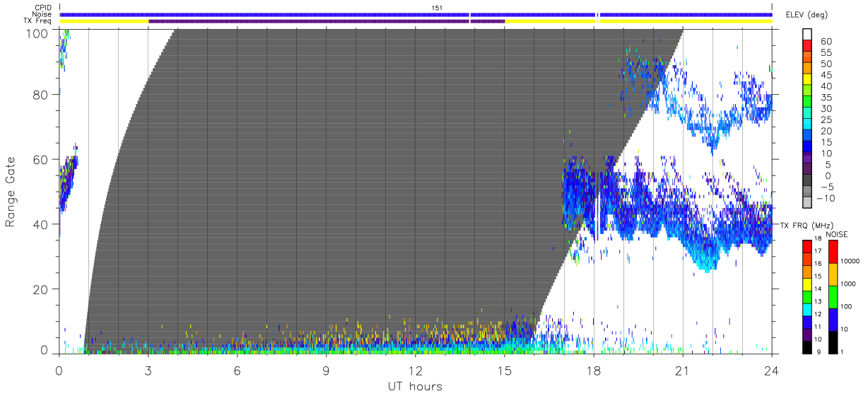Viewport: 868px width, 401px height.
Task: Click the 3 tick label on UT hours axis
Action: (x=148, y=370)
